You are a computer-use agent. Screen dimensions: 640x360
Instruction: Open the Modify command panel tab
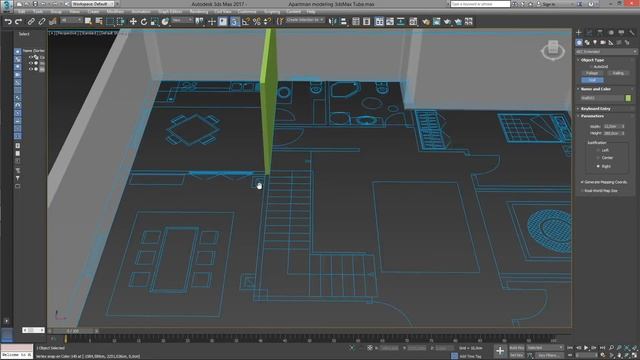tap(589, 32)
